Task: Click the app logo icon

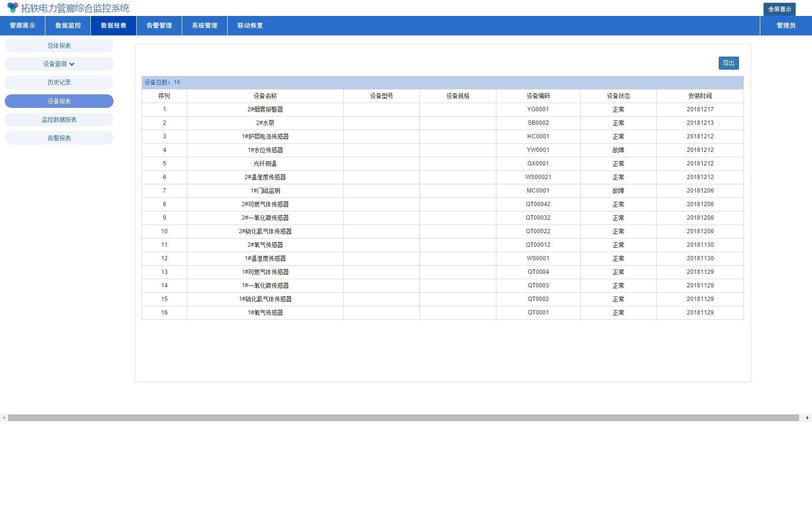Action: 13,8
